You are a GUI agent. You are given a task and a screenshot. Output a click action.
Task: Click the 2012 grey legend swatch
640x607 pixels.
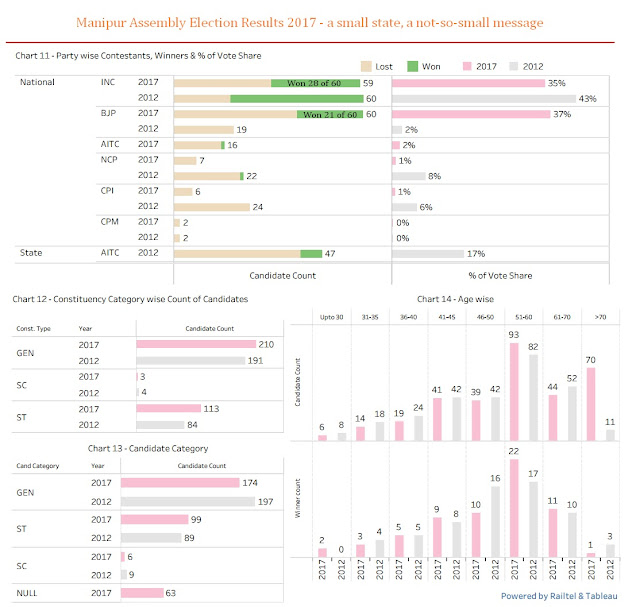click(x=514, y=66)
